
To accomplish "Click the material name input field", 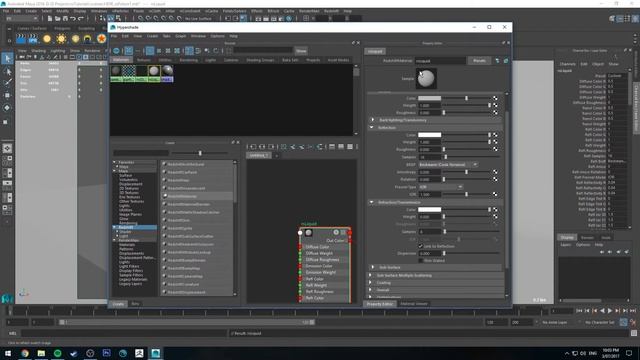I will 440,61.
